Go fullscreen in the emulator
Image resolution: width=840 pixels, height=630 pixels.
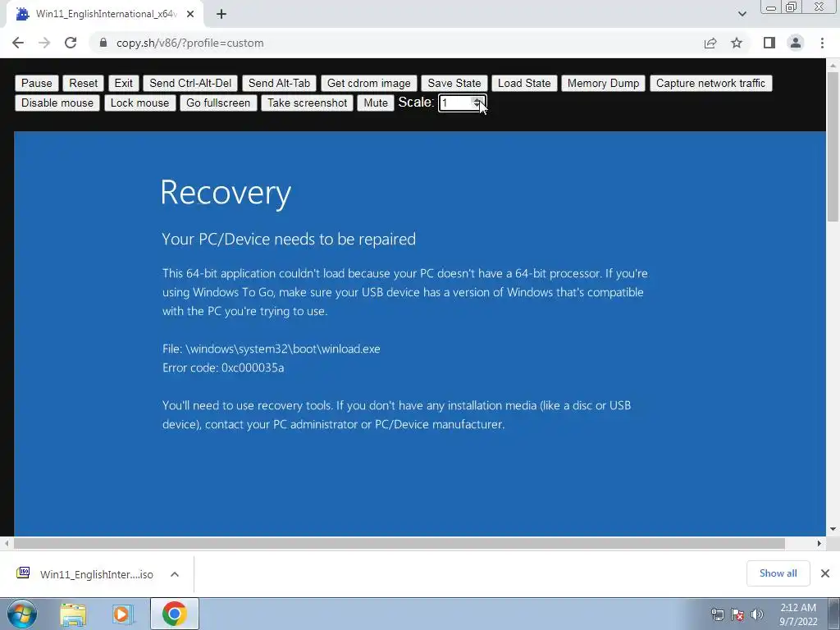click(218, 103)
